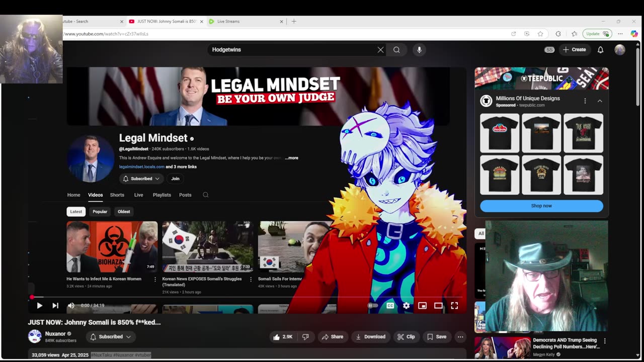
Task: Open the Nuxanor channel name link
Action: (x=56, y=333)
